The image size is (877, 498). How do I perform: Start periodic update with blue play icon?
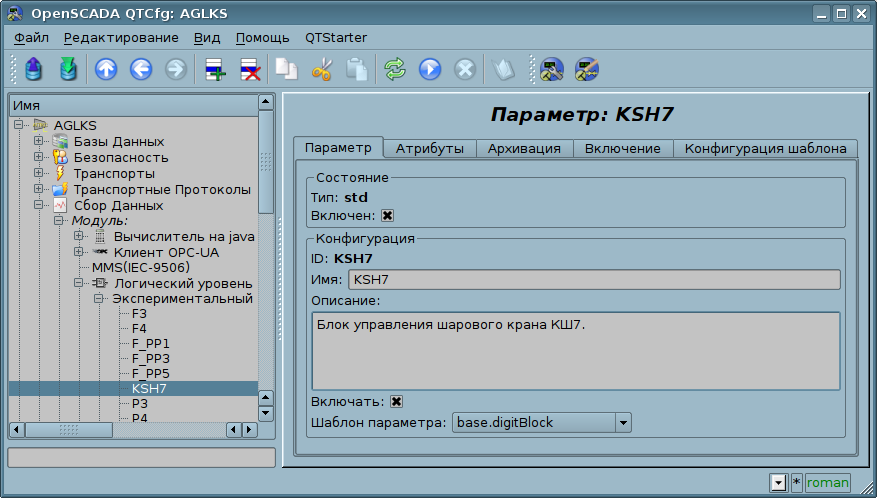click(x=430, y=70)
